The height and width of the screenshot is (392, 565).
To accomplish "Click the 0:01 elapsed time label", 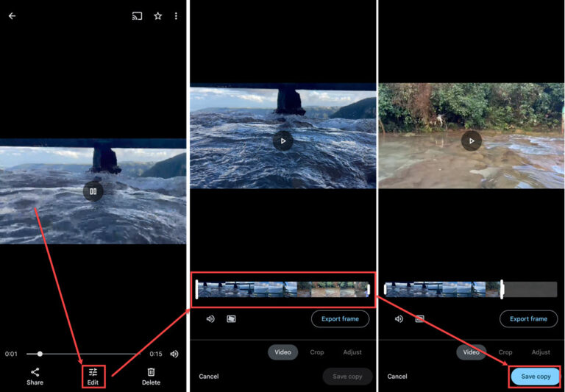I will click(x=11, y=354).
